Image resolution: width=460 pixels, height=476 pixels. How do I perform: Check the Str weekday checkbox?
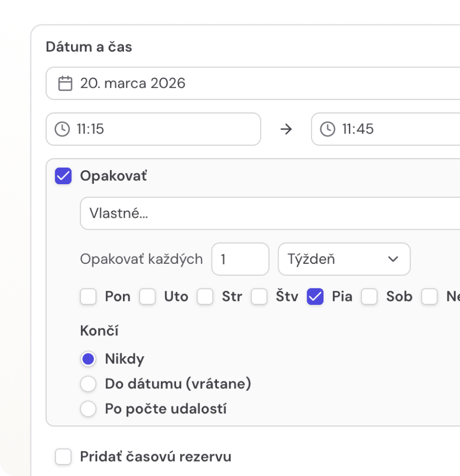pos(205,297)
